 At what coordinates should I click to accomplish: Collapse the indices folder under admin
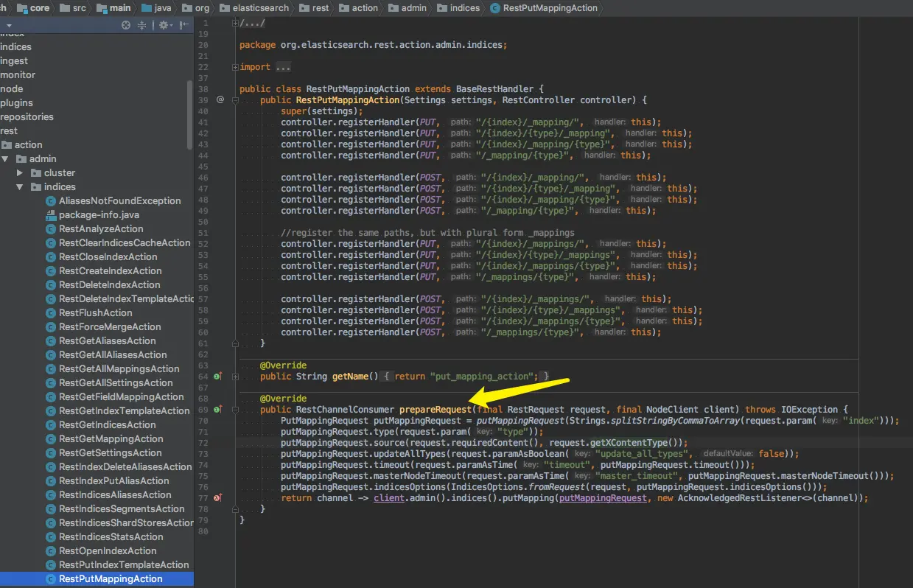(20, 186)
